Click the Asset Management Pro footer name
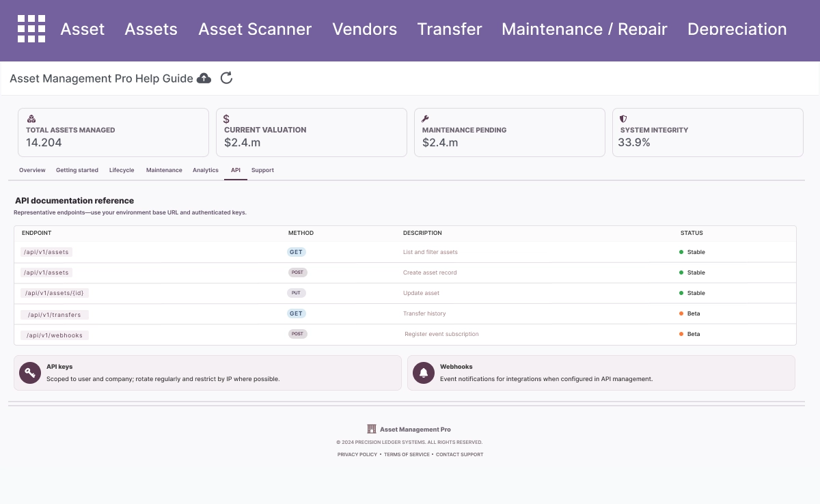 415,430
